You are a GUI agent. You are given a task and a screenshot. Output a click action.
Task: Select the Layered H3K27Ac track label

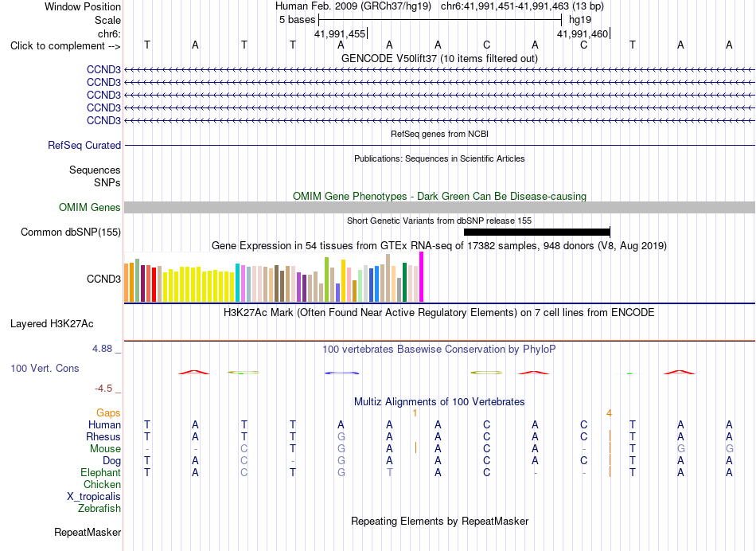52,324
